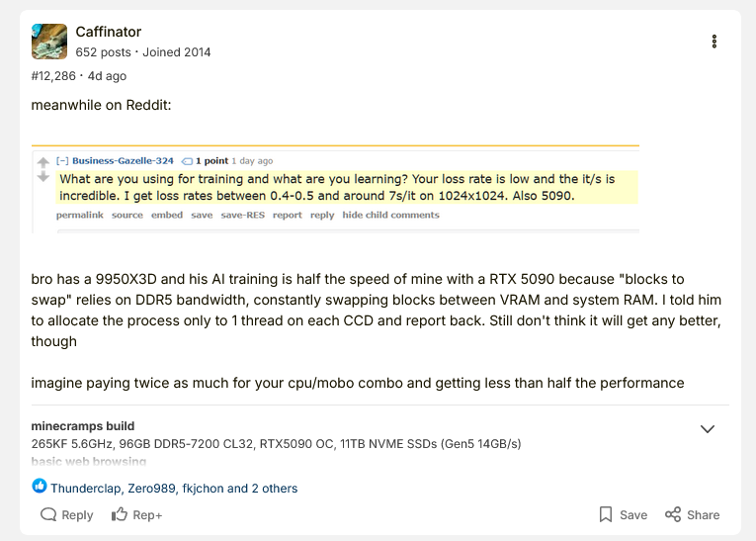This screenshot has height=541, width=756.
Task: Click Caffinator's avatar image
Action: pyautogui.click(x=49, y=42)
